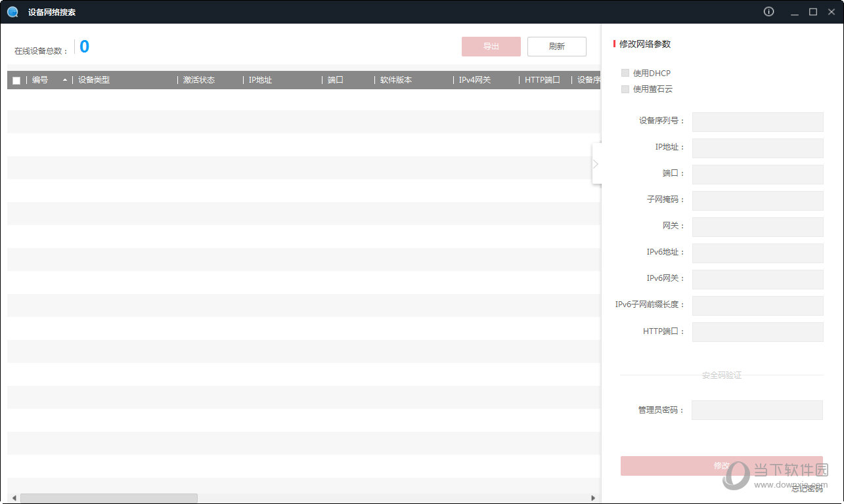Sort by IP地址 column header
The height and width of the screenshot is (504, 844).
coord(260,80)
